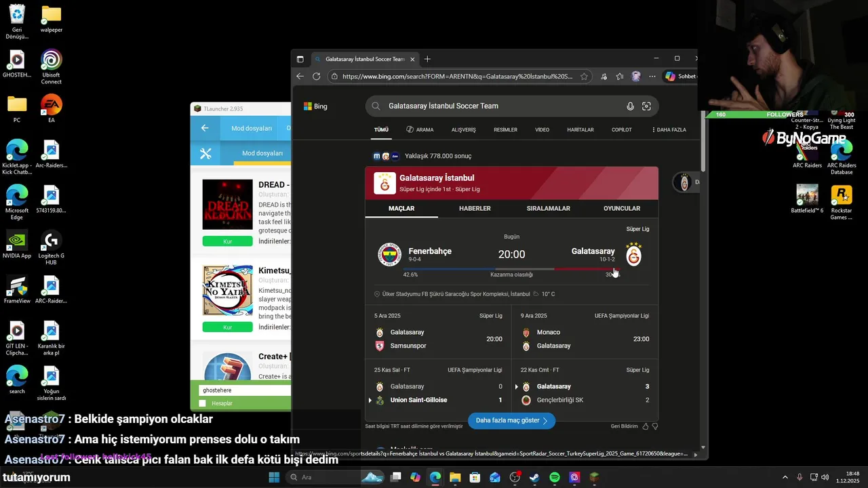Select the MAÇLAR tab
This screenshot has width=868, height=488.
click(x=401, y=209)
